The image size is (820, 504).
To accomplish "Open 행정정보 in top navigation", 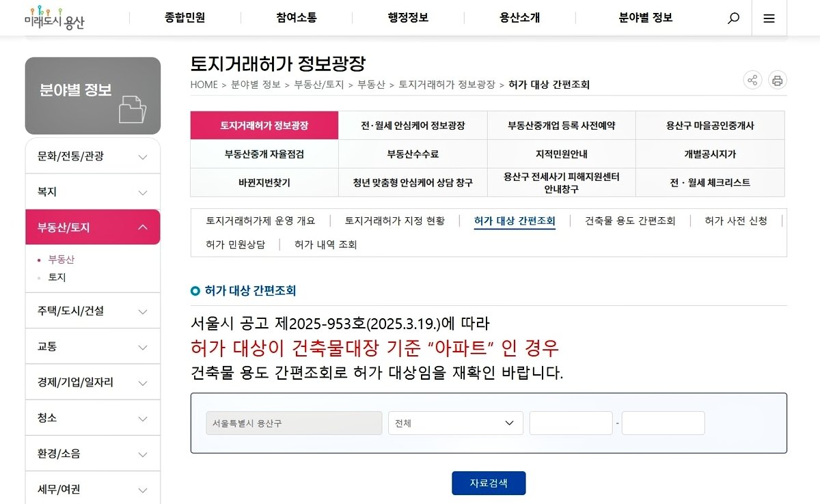I will (408, 18).
